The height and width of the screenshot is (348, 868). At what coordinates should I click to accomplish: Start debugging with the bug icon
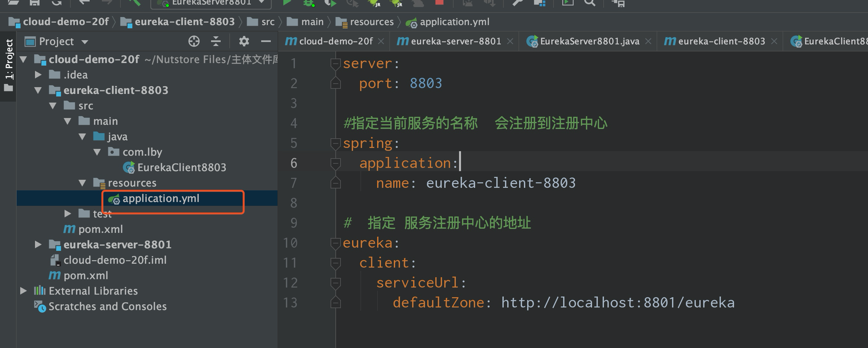308,3
